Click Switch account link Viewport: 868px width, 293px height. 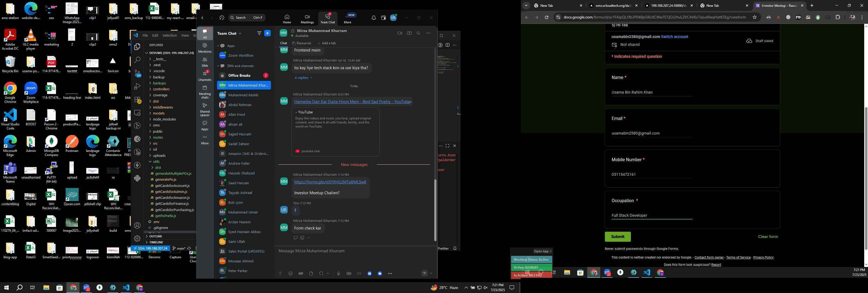(674, 37)
